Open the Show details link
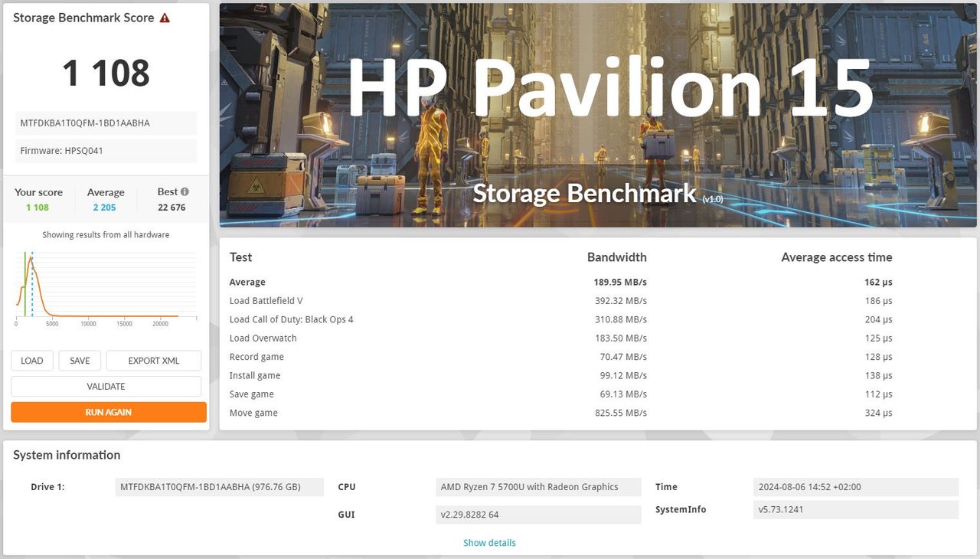This screenshot has height=559, width=980. (489, 543)
